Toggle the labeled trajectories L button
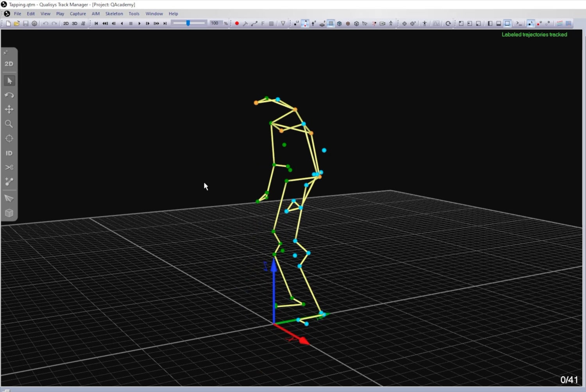The width and height of the screenshot is (586, 392). pos(530,23)
